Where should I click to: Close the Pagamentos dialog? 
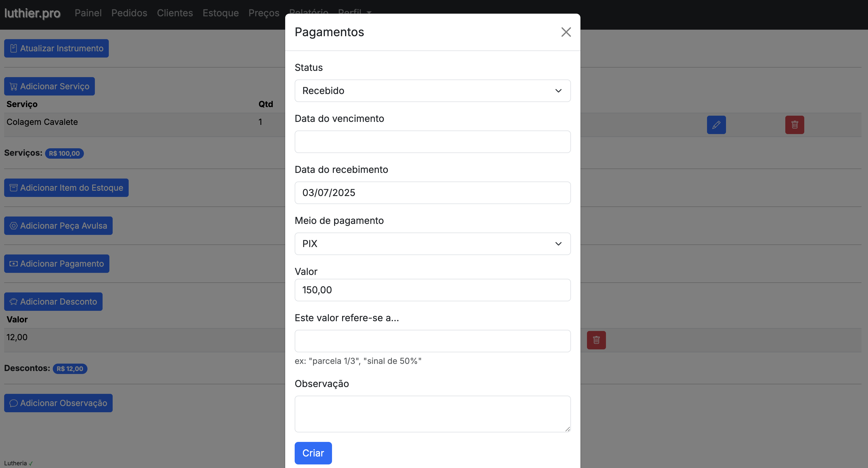566,32
